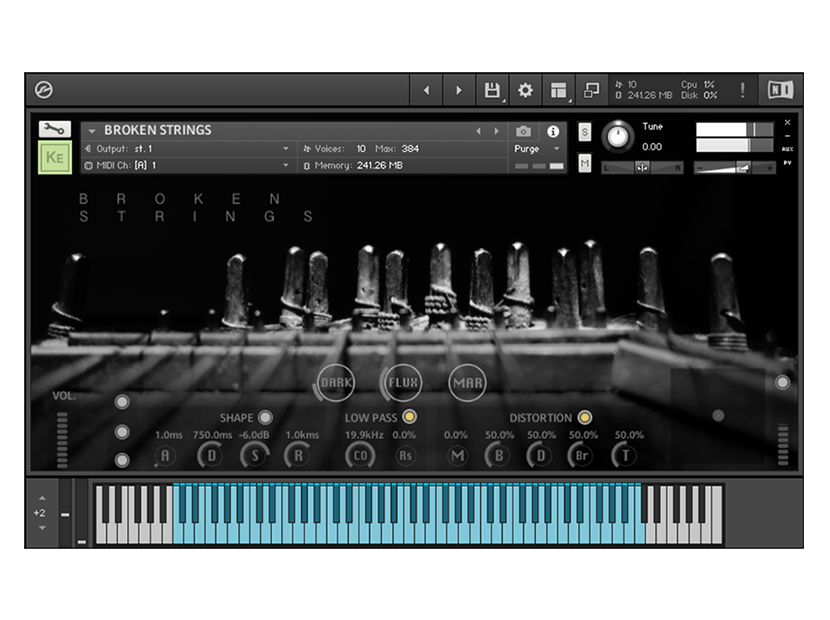Close the instrument with the X

pyautogui.click(x=788, y=122)
